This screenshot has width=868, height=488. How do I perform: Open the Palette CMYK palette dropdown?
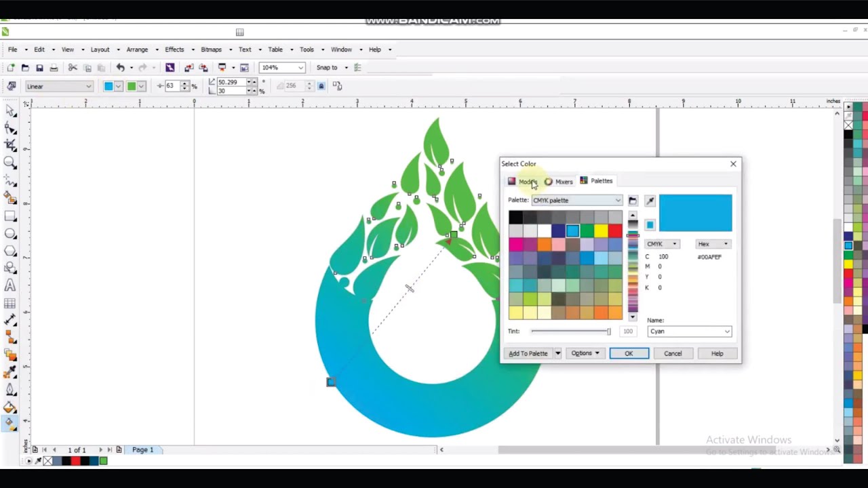pyautogui.click(x=576, y=200)
